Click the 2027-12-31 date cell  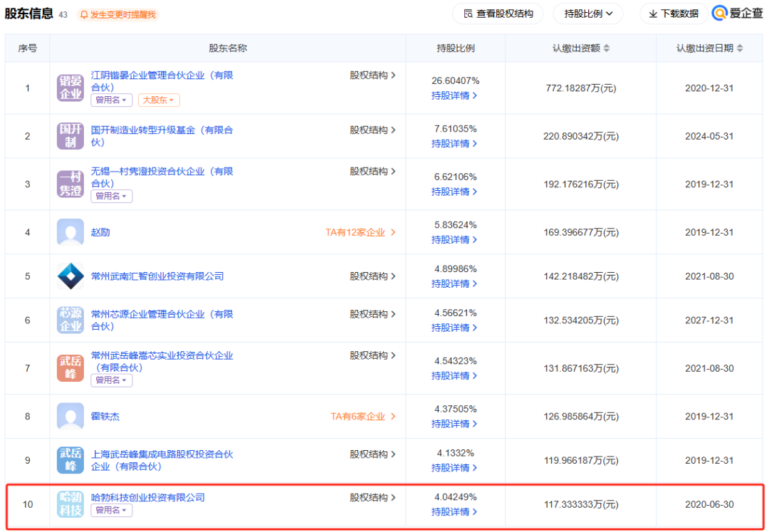tap(709, 320)
